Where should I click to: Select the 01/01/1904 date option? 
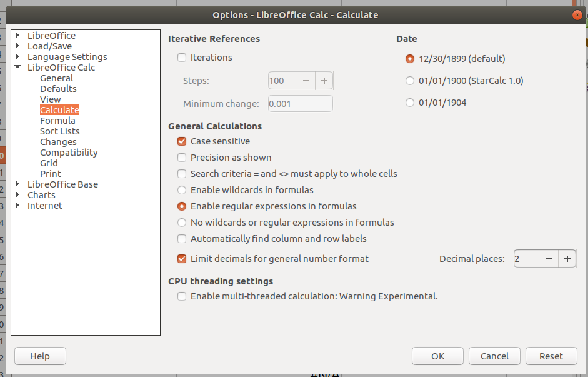point(410,103)
